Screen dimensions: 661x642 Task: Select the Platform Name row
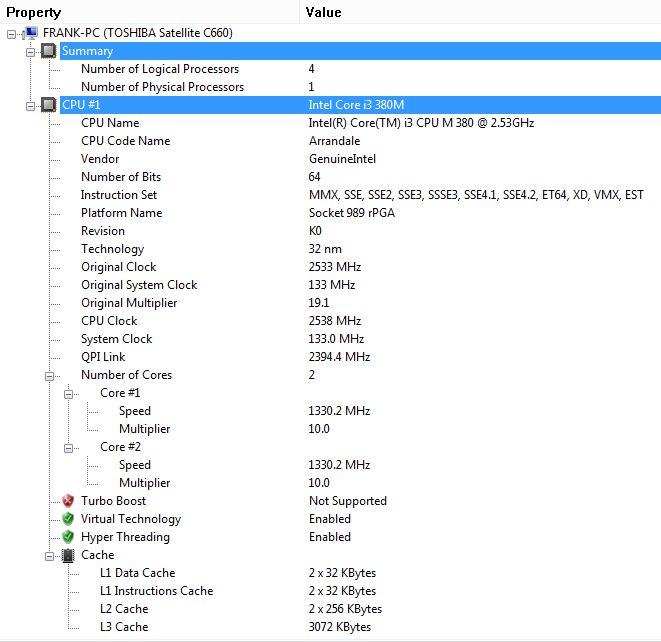tap(330, 213)
